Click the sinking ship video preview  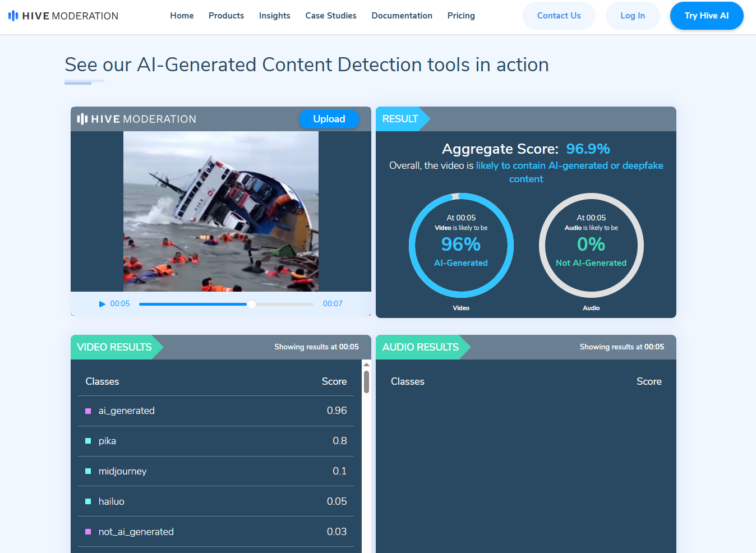pyautogui.click(x=221, y=211)
